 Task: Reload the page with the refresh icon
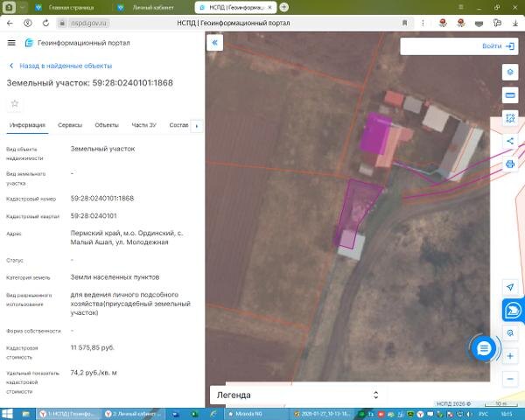pos(45,23)
